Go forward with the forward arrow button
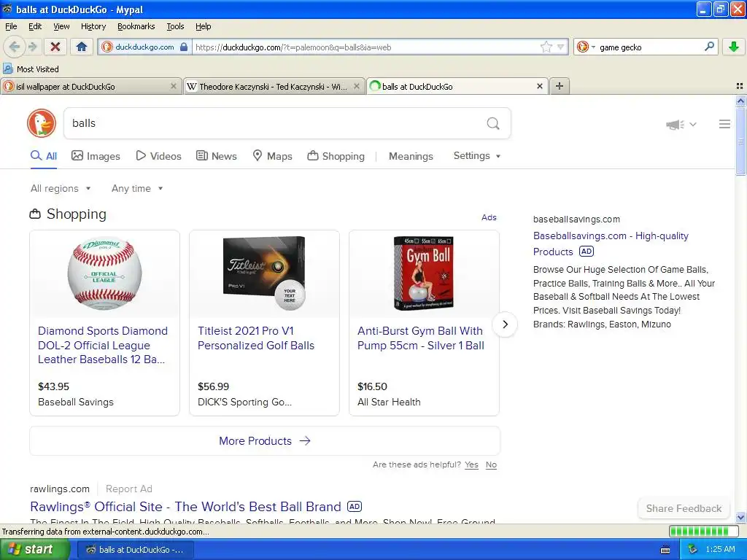 pos(32,47)
